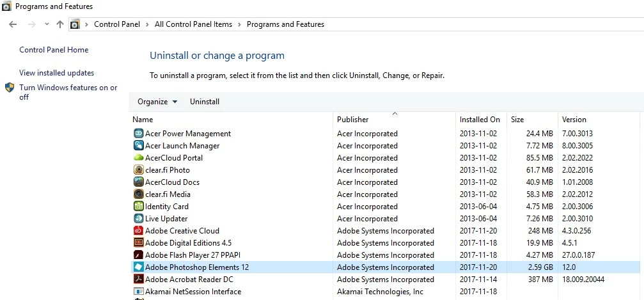Click the Identity Card icon

click(x=138, y=207)
